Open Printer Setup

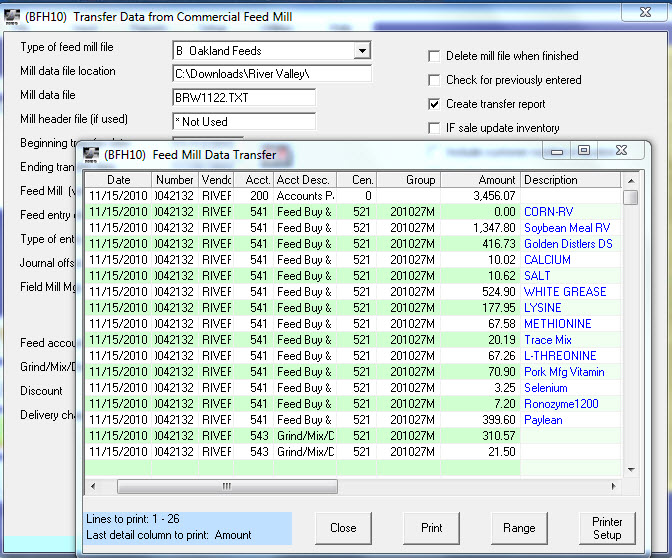[x=606, y=528]
